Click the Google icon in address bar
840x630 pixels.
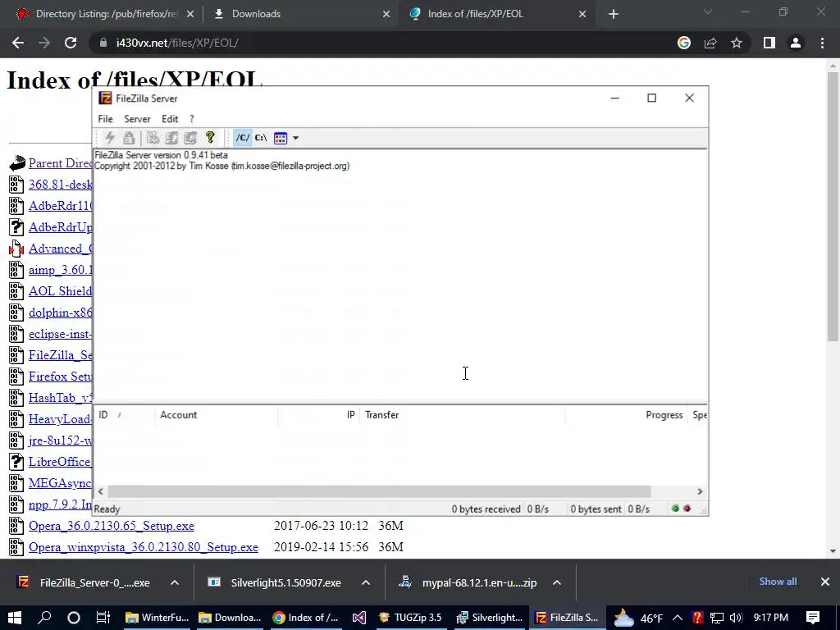[684, 43]
